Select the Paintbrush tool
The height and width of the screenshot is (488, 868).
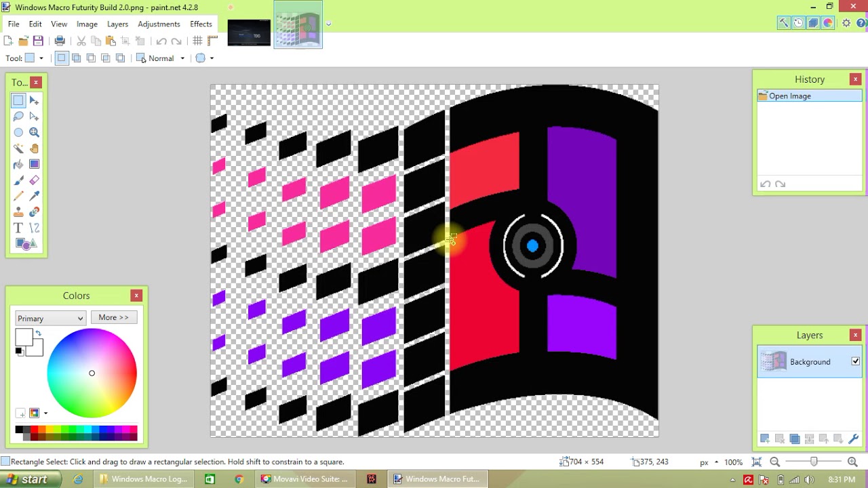pyautogui.click(x=18, y=180)
